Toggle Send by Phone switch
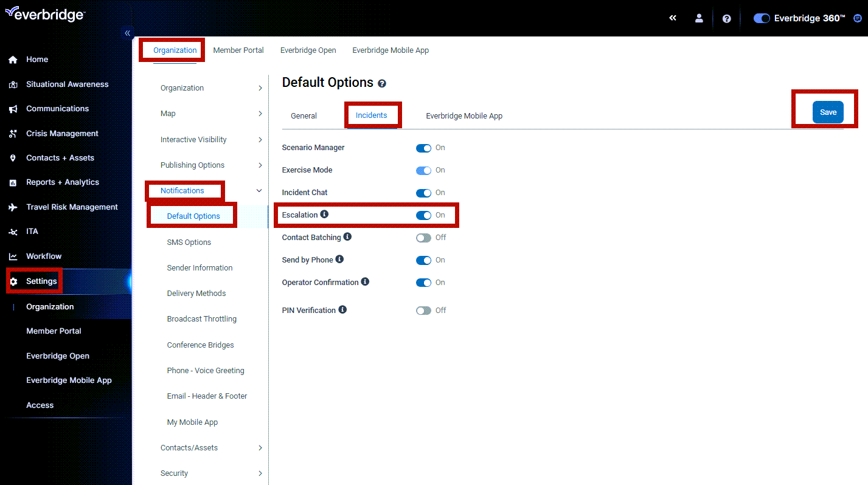The height and width of the screenshot is (485, 868). [423, 260]
